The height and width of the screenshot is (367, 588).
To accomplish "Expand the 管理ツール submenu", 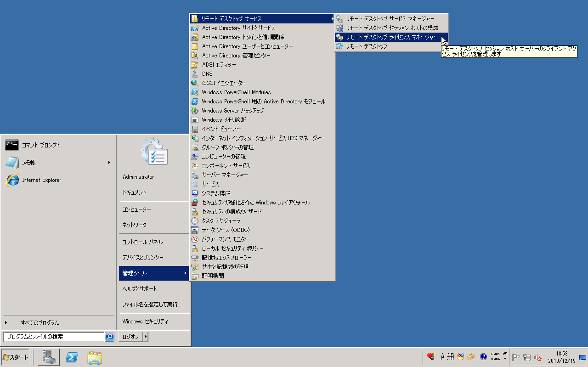I will [154, 273].
